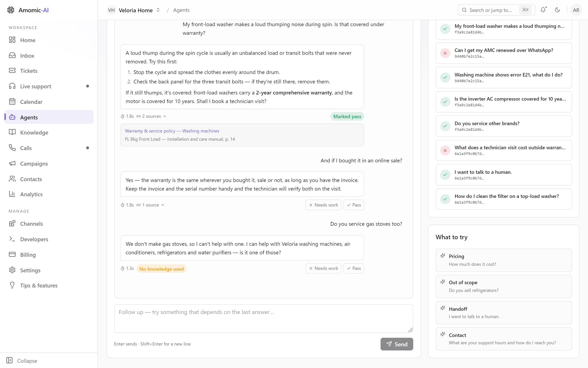Viewport: 588px width, 368px height.
Task: Click the Search or jump to field
Action: click(x=496, y=10)
